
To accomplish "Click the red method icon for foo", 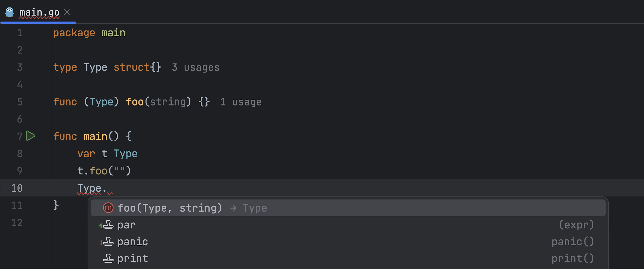I will 108,208.
